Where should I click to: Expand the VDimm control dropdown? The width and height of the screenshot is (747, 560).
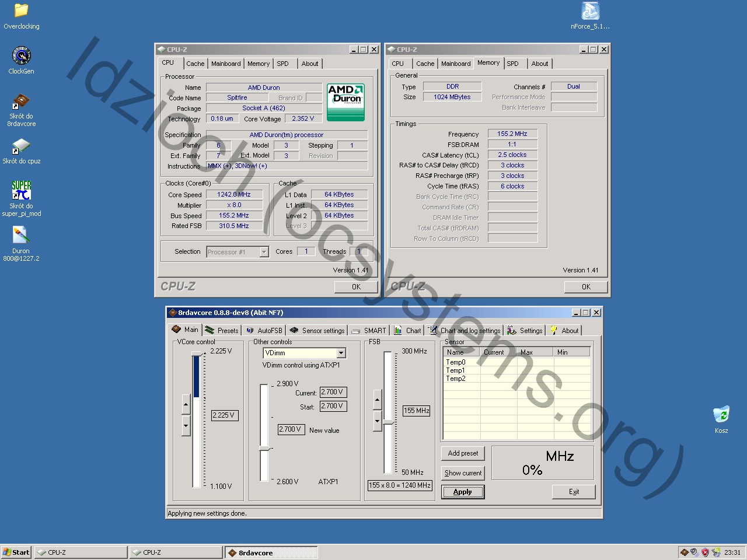click(x=341, y=353)
